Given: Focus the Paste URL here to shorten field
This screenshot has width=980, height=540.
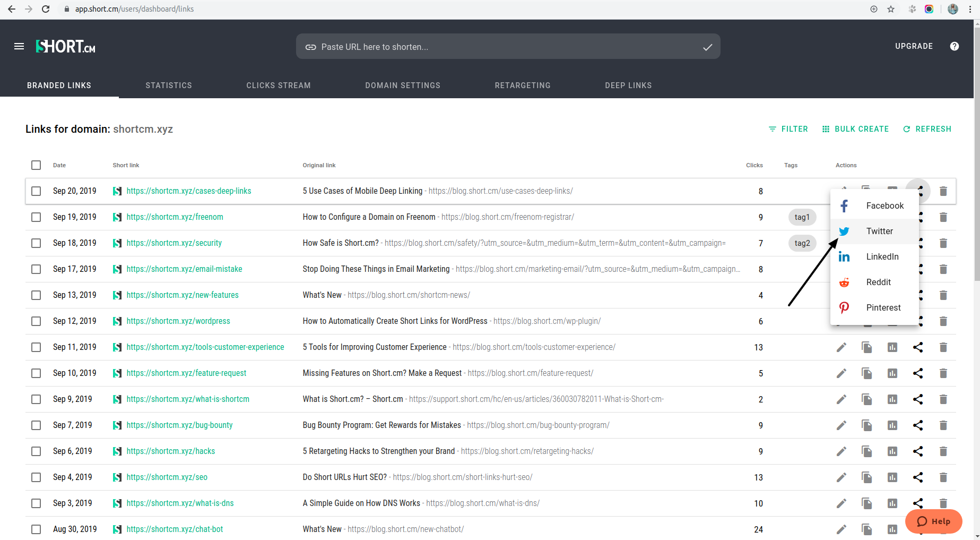Looking at the screenshot, I should 508,47.
